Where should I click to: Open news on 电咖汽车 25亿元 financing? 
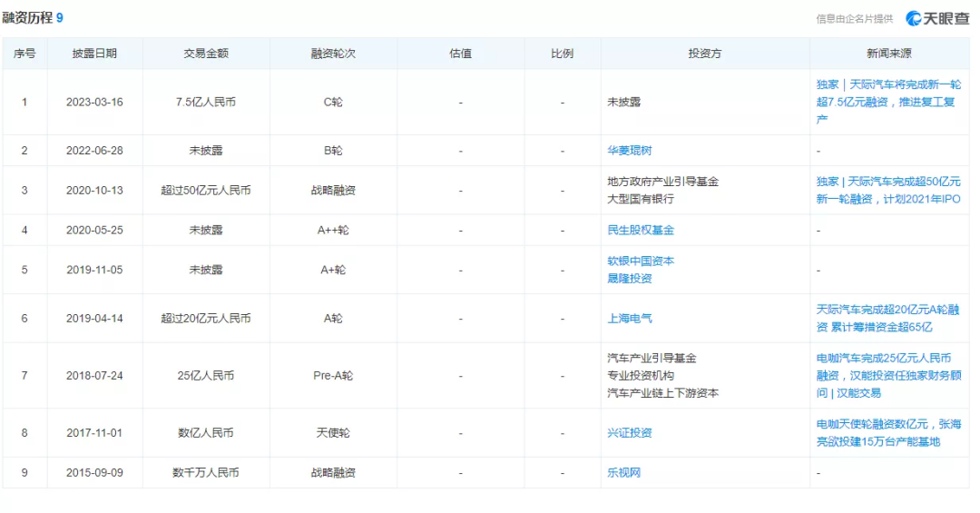[x=888, y=375]
